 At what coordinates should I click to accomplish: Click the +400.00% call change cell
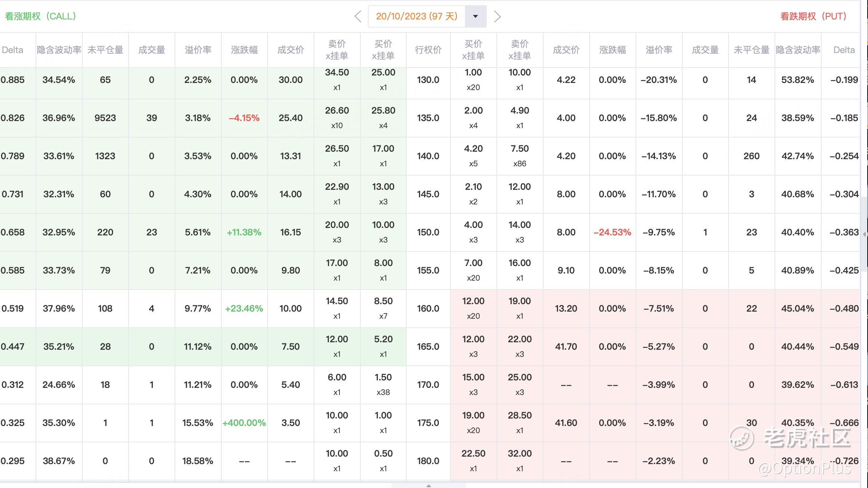click(244, 423)
